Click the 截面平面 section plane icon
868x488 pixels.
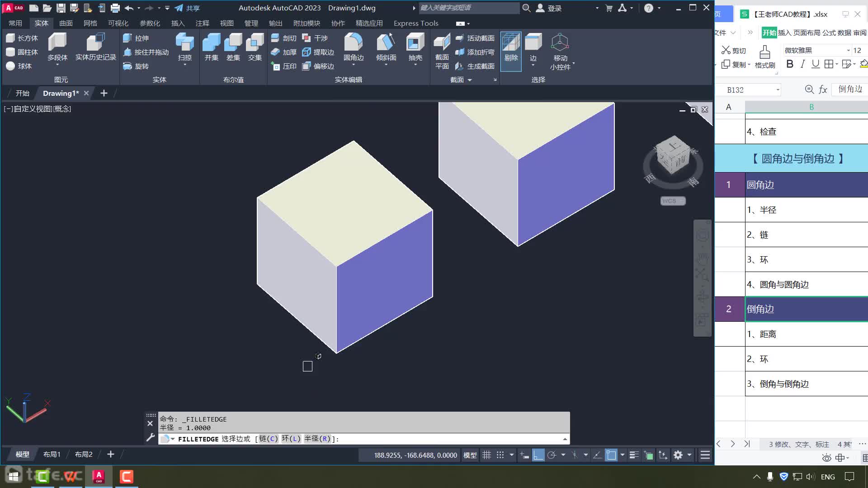pos(442,51)
